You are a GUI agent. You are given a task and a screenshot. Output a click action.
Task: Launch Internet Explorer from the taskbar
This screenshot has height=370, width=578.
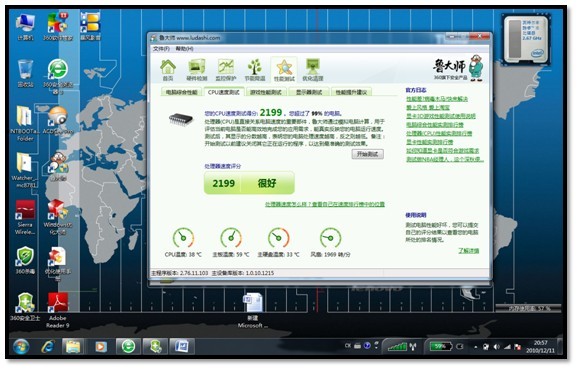coord(48,347)
